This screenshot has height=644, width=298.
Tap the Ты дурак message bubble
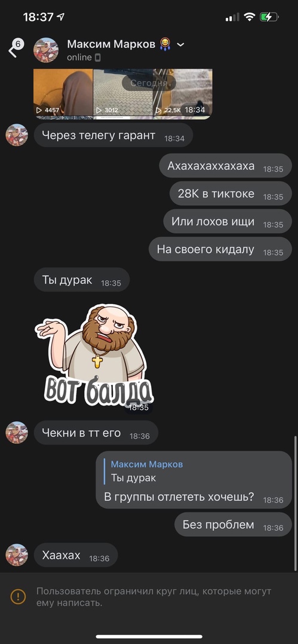81,280
